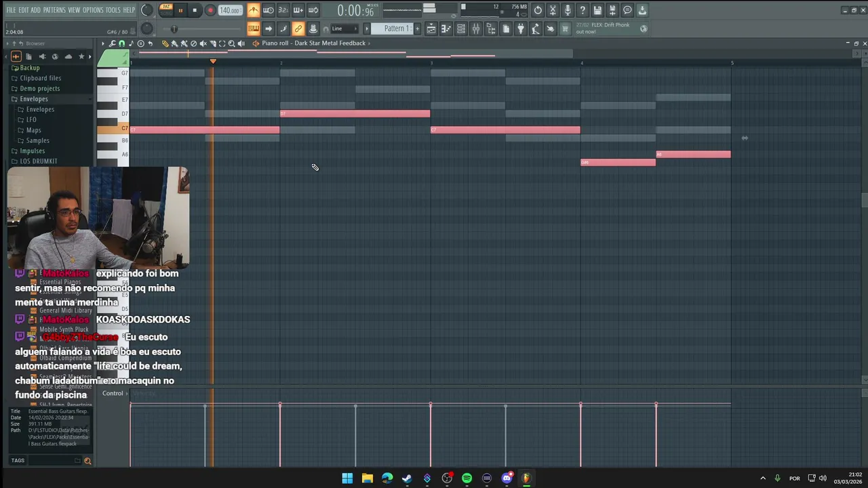Open Spotify from the Windows taskbar

(x=467, y=478)
